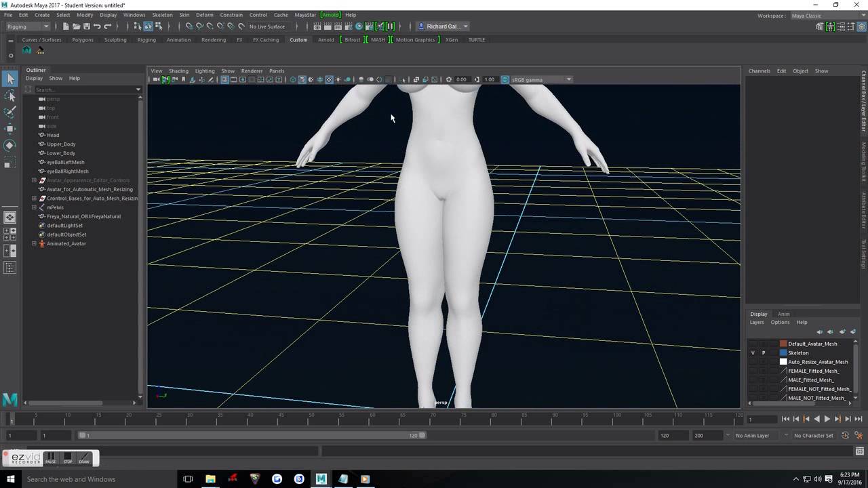Click the Auto keyframe toggle icon
868x488 pixels.
[x=845, y=436]
